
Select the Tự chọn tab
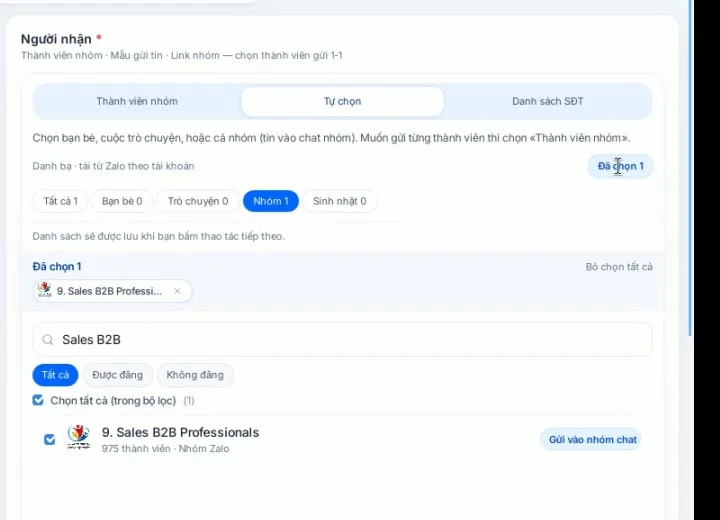click(343, 101)
